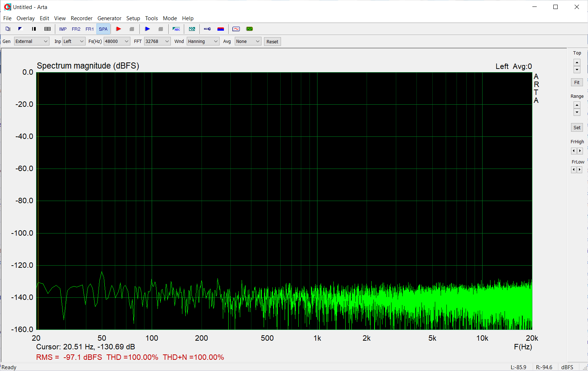This screenshot has width=588, height=371.
Task: Click the Set range button
Action: tap(577, 127)
